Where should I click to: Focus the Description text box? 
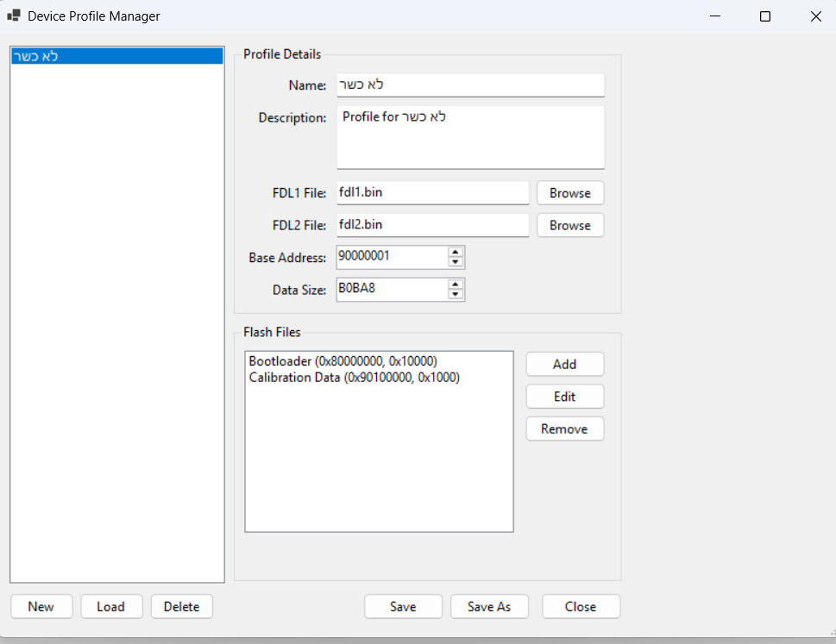click(x=470, y=138)
